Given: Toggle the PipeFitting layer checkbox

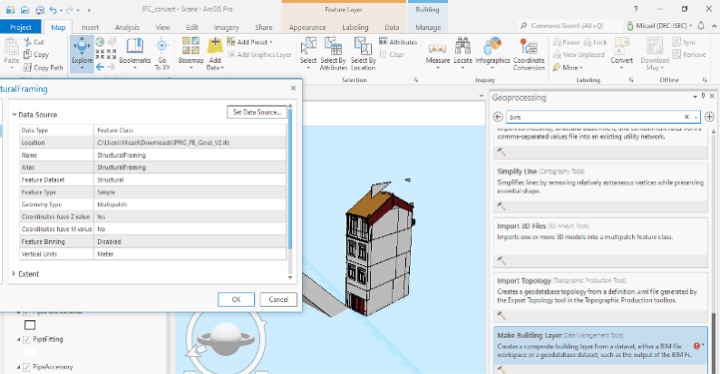Looking at the screenshot, I should click(27, 340).
